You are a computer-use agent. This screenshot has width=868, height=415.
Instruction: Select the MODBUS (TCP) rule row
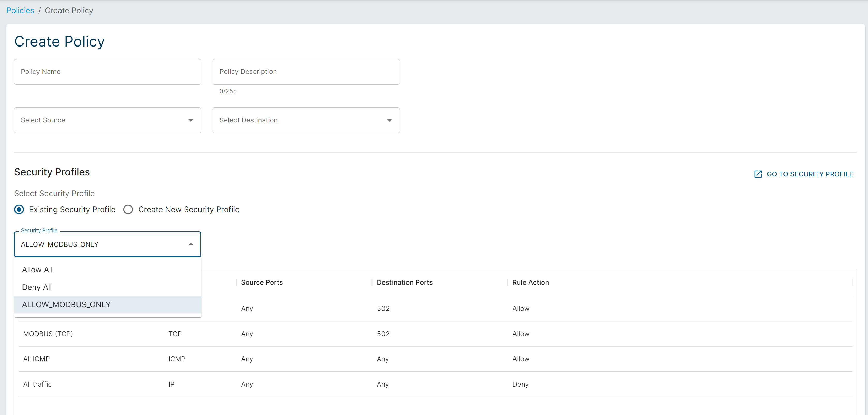(48, 334)
